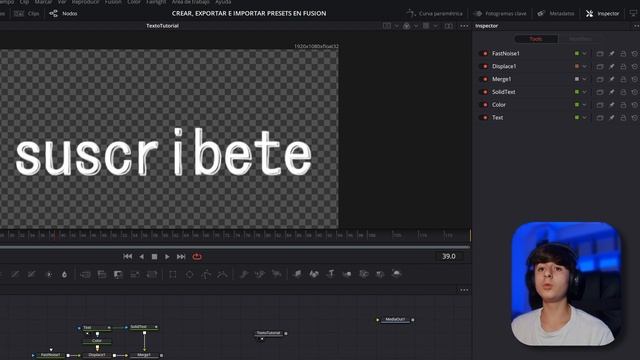Toggle the FastNoise1 red enable dot
The width and height of the screenshot is (640, 360).
485,53
